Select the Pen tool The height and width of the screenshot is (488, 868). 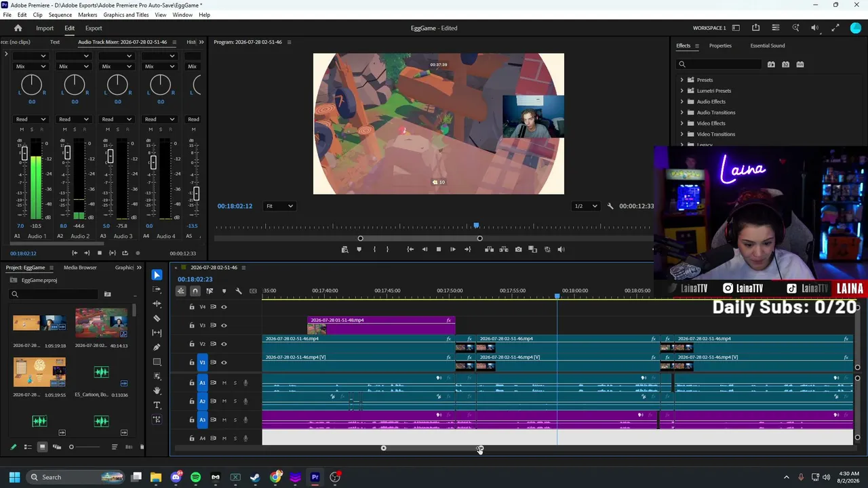157,347
